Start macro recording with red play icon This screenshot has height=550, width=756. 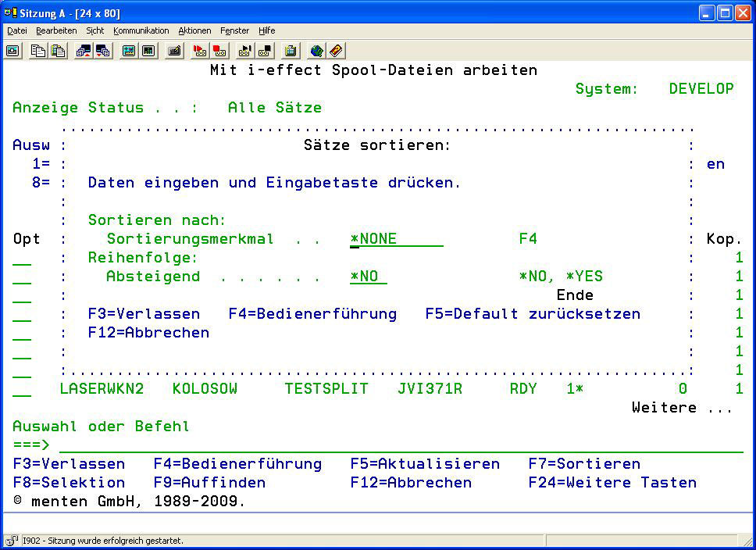200,51
